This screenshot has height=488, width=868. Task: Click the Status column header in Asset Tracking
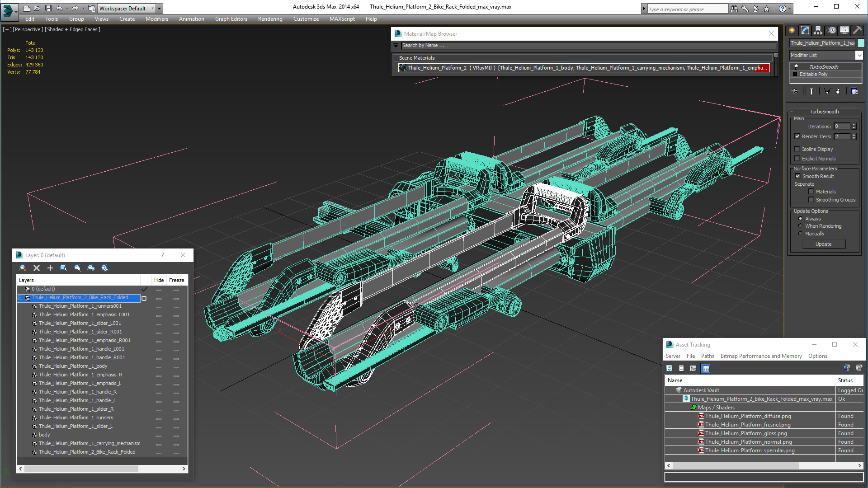[x=849, y=380]
